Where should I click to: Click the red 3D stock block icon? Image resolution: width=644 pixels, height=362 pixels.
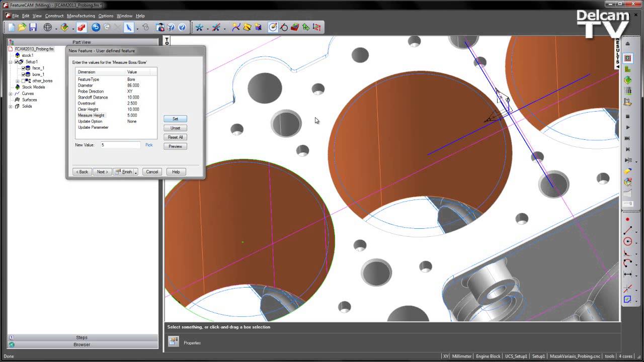pyautogui.click(x=82, y=27)
